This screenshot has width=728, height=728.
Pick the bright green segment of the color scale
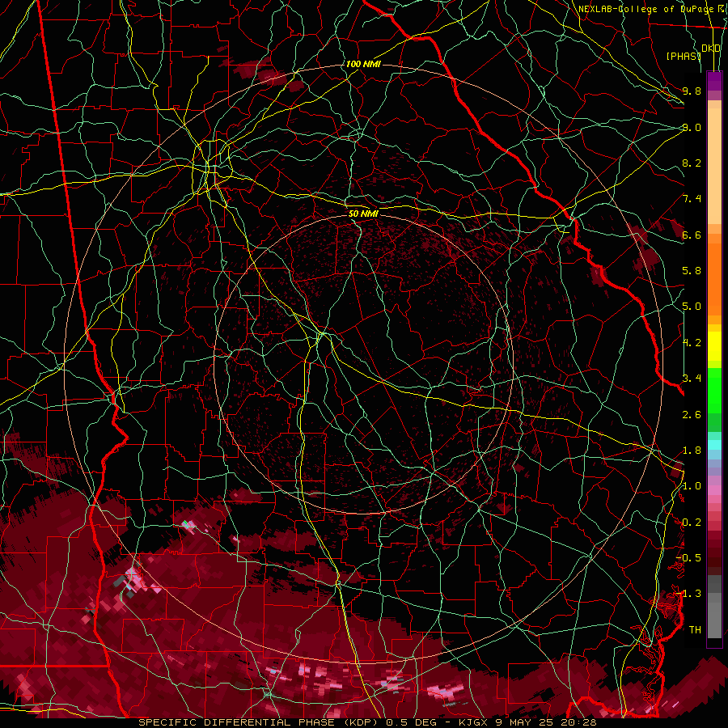[714, 389]
